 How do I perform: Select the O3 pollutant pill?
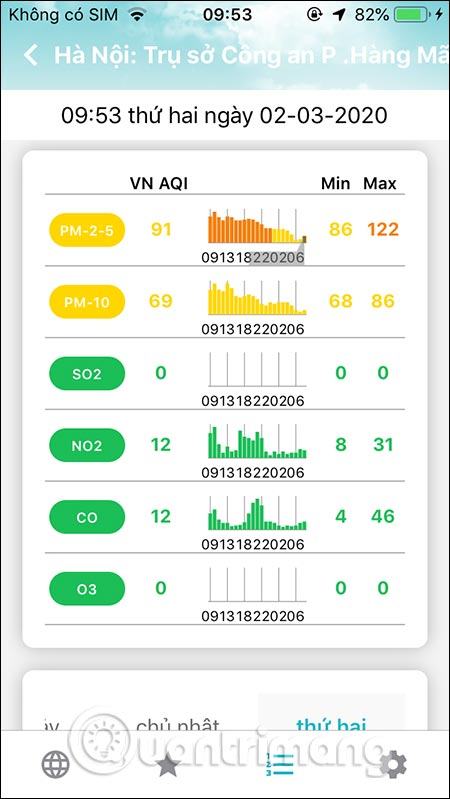tap(87, 589)
